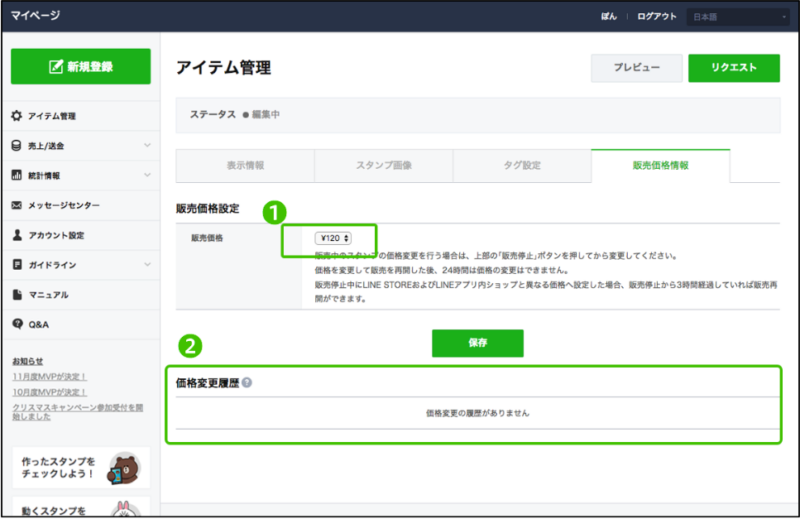
Task: Open the 日本語 language dropdown
Action: click(x=738, y=17)
